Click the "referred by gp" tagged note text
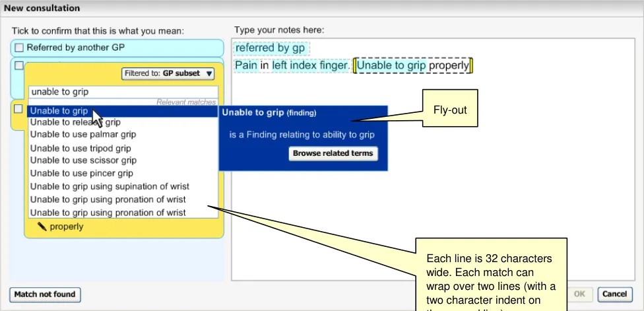The width and height of the screenshot is (644, 311). click(x=271, y=48)
